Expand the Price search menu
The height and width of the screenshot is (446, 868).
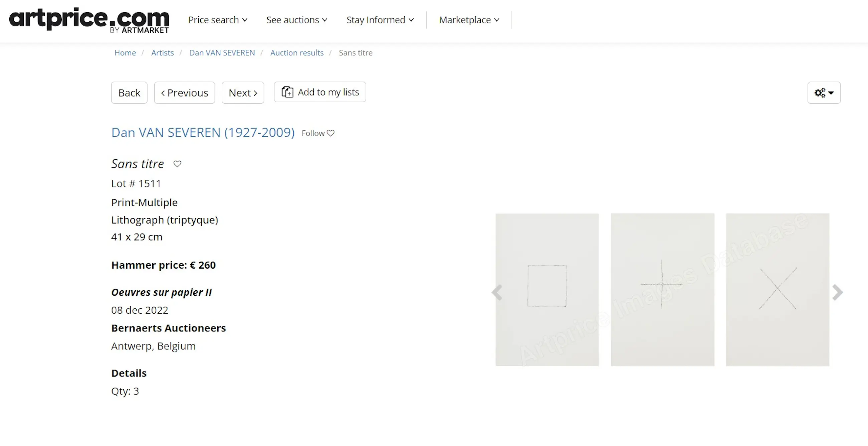click(218, 20)
